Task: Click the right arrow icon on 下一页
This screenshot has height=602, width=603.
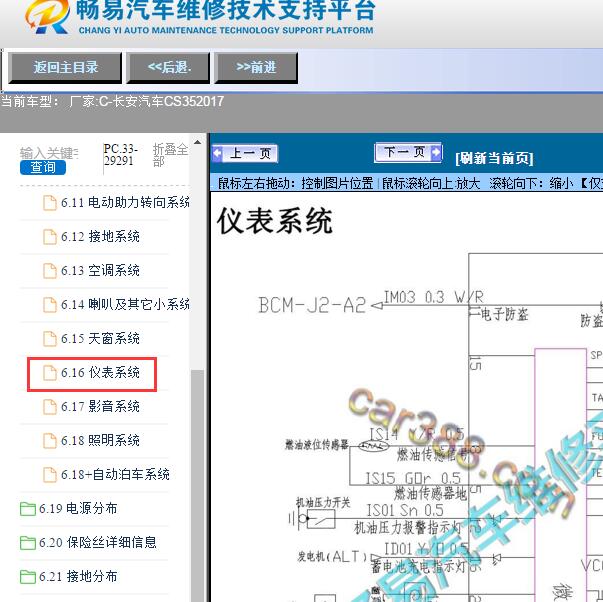Action: [x=436, y=153]
